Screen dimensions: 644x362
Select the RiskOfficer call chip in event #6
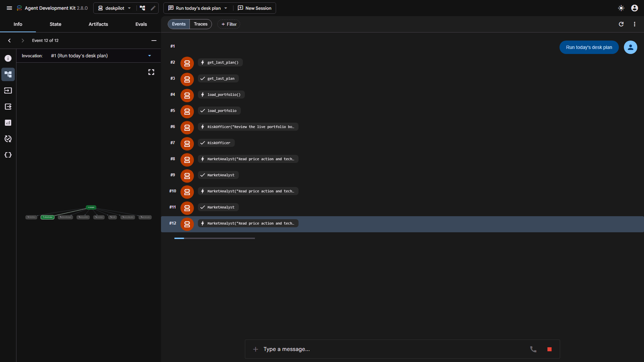click(248, 127)
